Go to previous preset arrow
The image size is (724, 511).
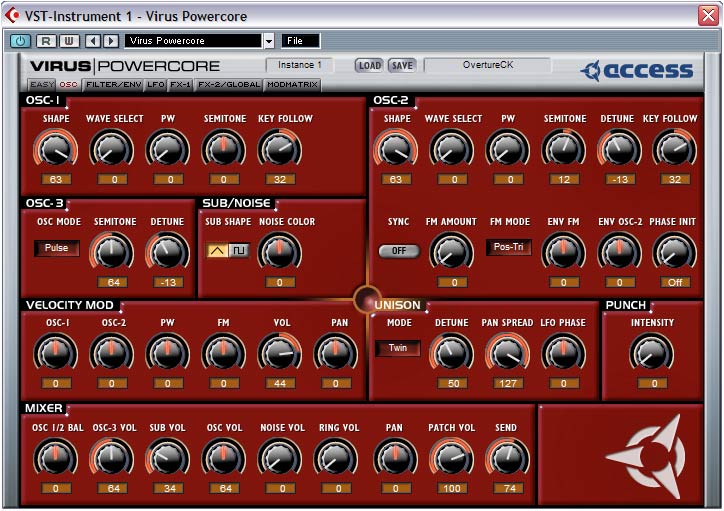coord(92,41)
